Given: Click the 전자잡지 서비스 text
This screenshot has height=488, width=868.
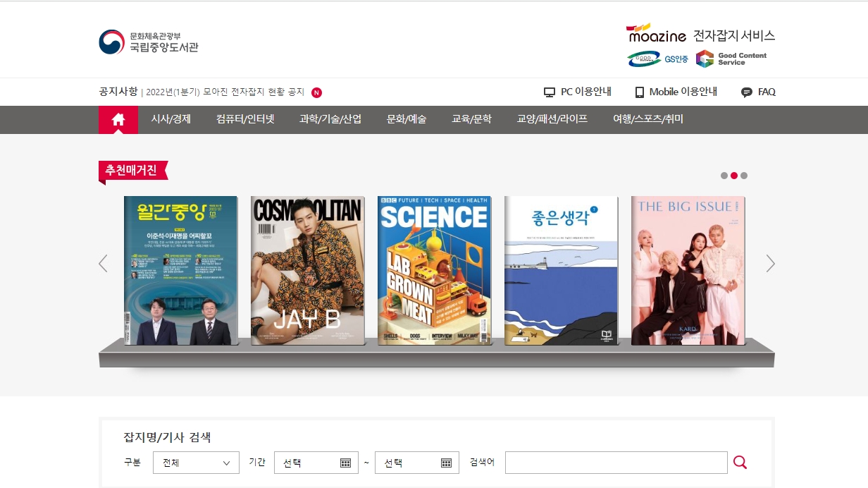Looking at the screenshot, I should coord(734,35).
